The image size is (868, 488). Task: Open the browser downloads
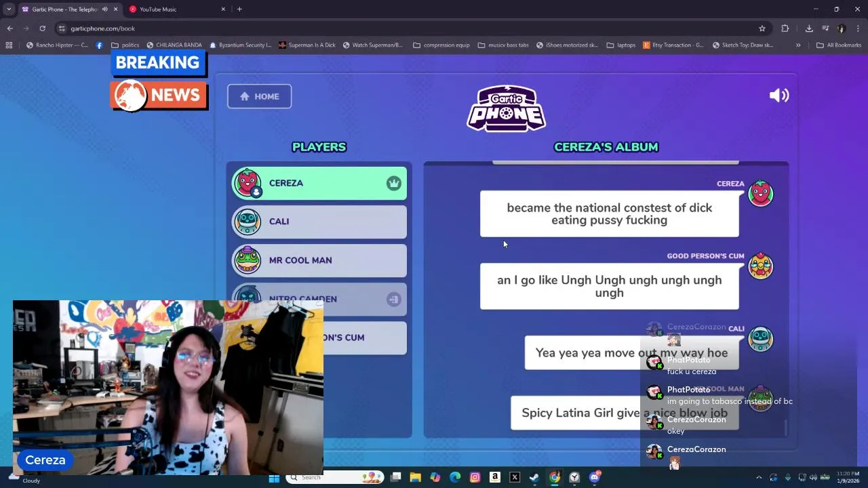tap(809, 28)
